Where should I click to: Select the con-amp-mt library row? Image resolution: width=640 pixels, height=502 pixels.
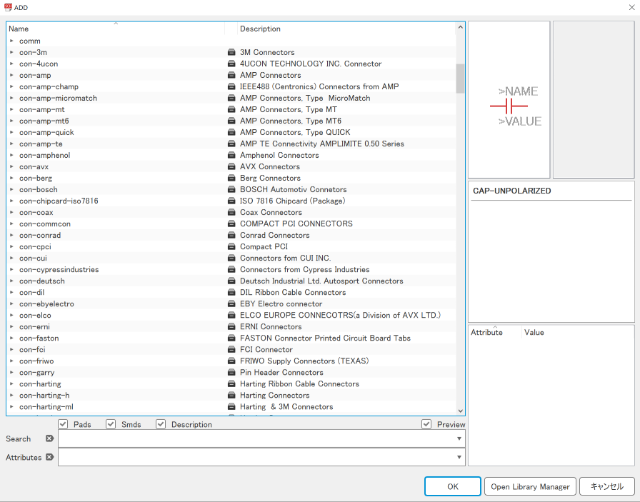pyautogui.click(x=231, y=109)
